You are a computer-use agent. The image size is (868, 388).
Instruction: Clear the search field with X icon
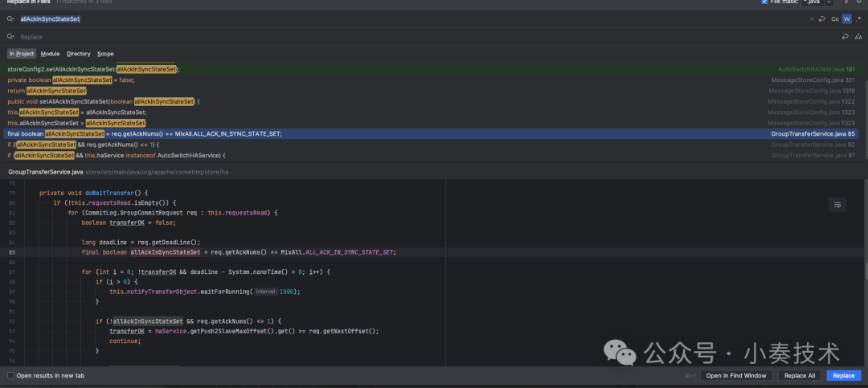812,18
